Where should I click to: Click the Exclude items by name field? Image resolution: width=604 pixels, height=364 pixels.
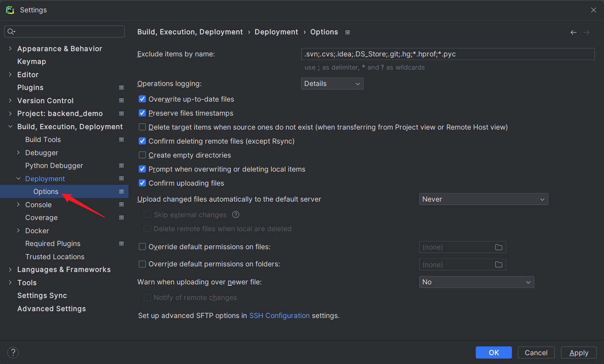(447, 54)
